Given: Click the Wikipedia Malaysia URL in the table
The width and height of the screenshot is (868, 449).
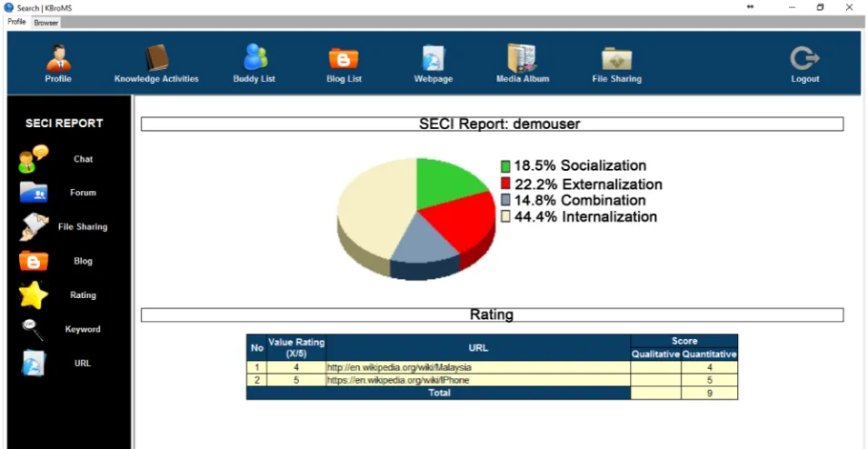Looking at the screenshot, I should (x=399, y=367).
